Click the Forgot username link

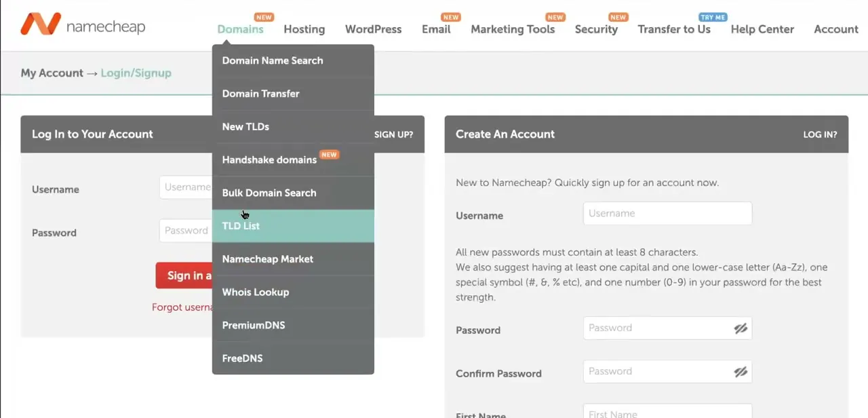(x=182, y=307)
